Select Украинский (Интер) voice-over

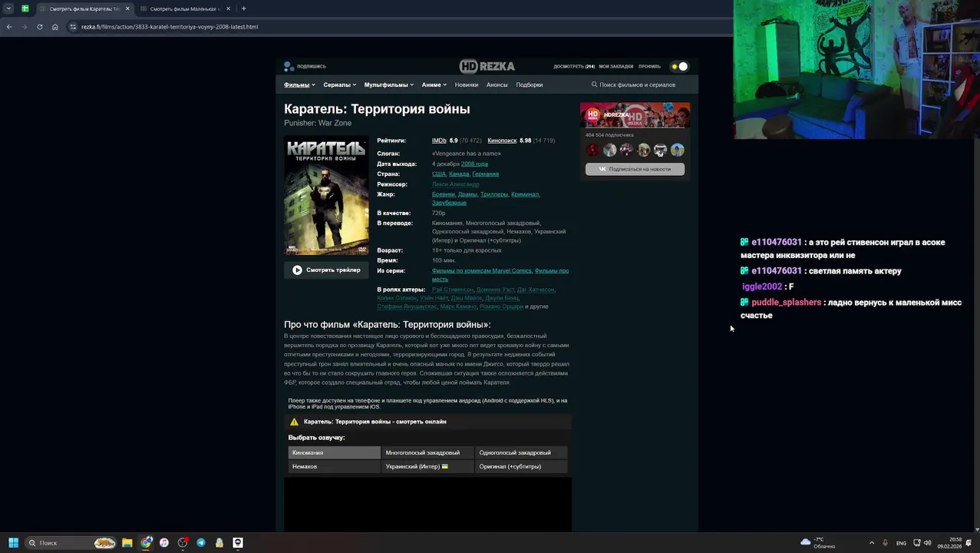[427, 466]
